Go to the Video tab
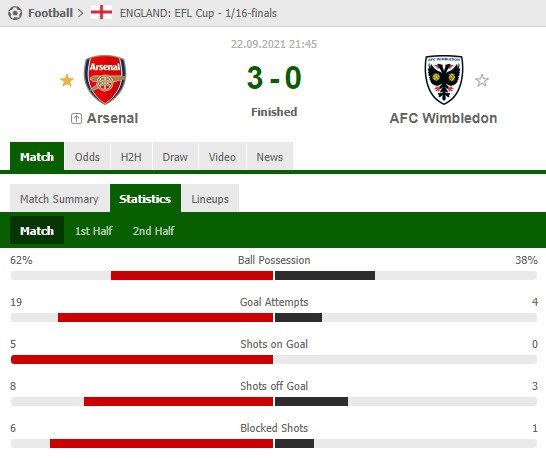This screenshot has width=546, height=459. tap(222, 156)
